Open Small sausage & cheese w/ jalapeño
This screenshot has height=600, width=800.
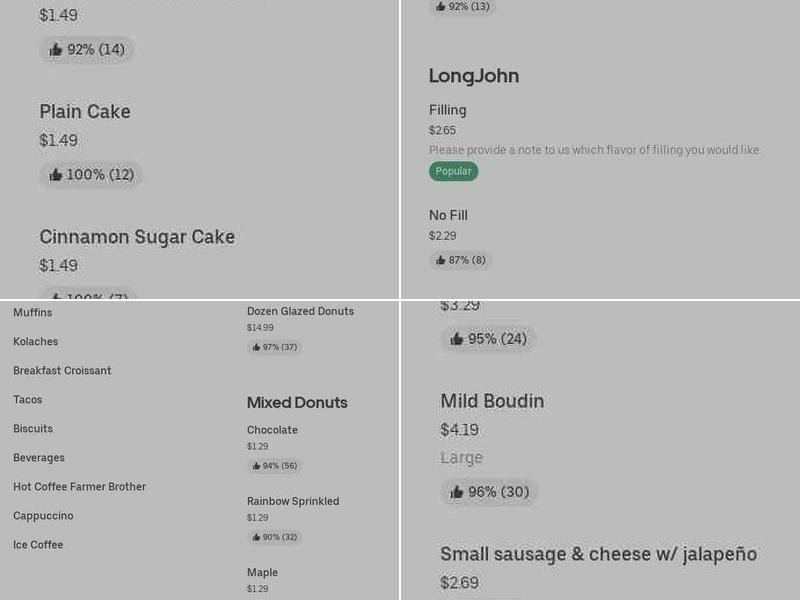[x=598, y=554]
